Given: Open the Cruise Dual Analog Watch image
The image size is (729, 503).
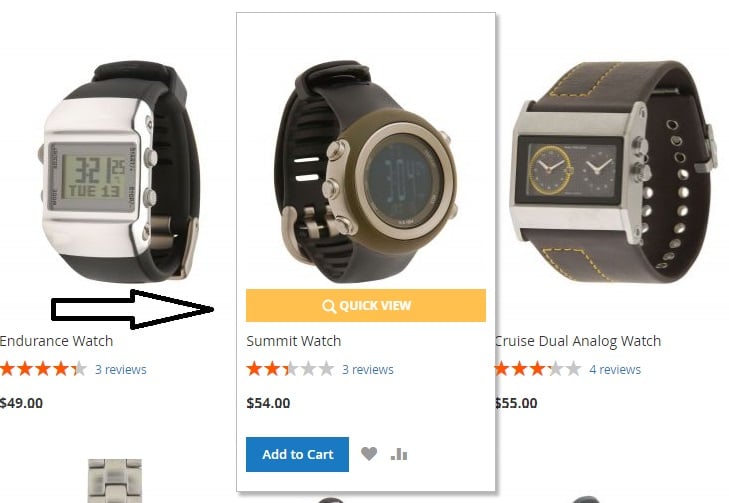Looking at the screenshot, I should pyautogui.click(x=616, y=171).
